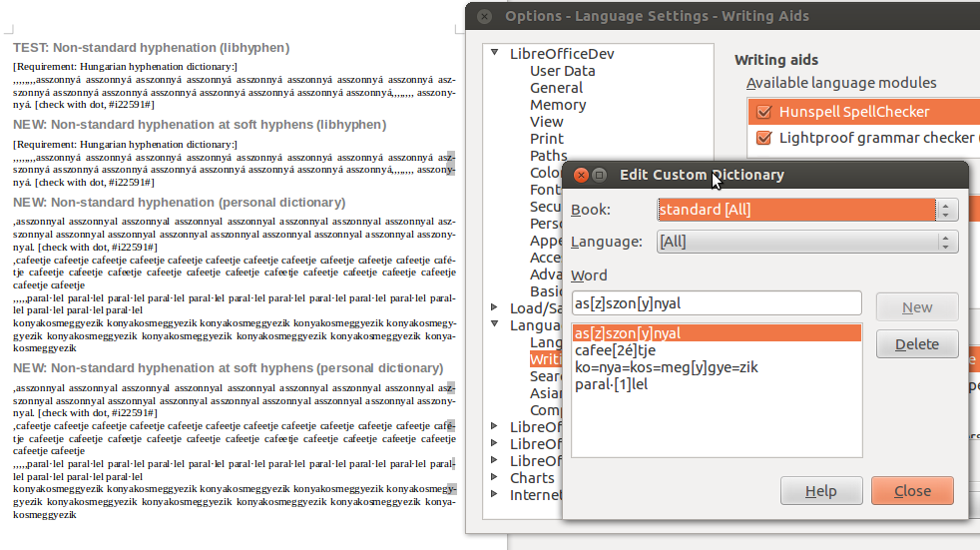Select the Print options entry
The height and width of the screenshot is (550, 980).
546,139
